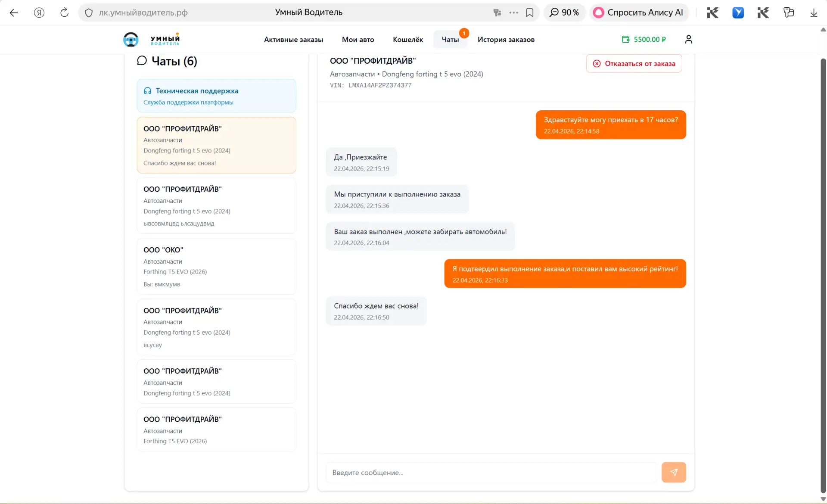Select the ООО "ОКО" chat entry

click(x=217, y=266)
